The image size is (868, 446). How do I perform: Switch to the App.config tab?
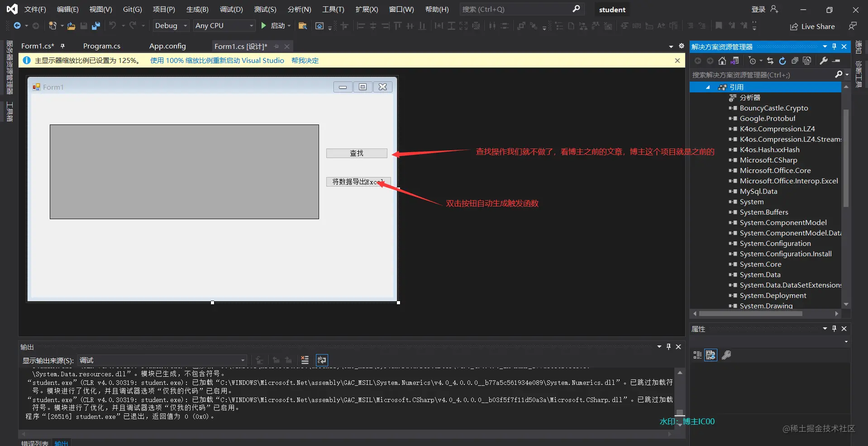[x=167, y=46]
